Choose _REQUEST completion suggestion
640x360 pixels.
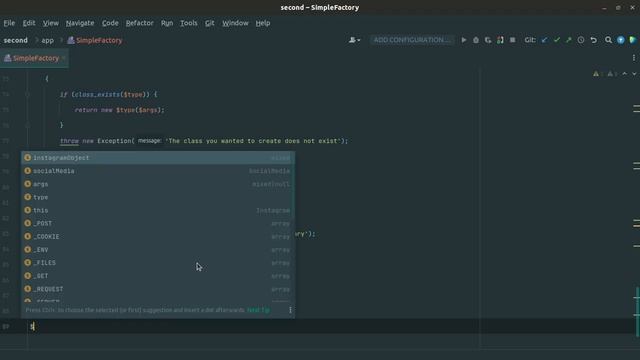click(158, 289)
